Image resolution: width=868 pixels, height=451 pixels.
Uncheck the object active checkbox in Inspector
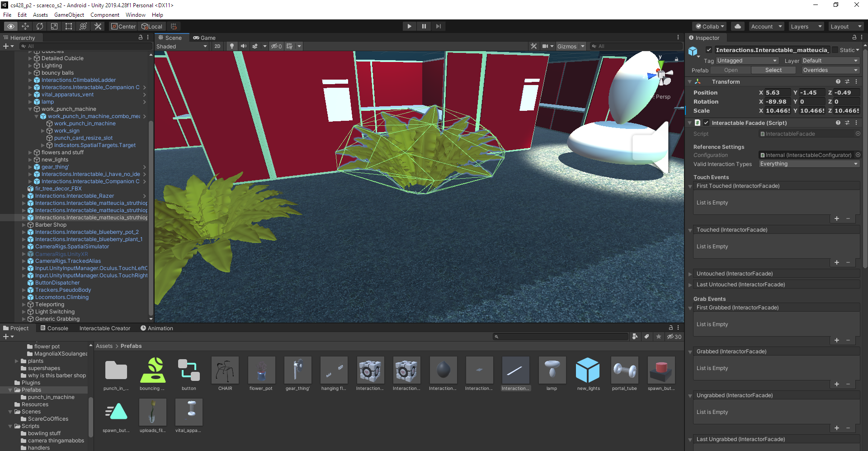[x=708, y=50]
